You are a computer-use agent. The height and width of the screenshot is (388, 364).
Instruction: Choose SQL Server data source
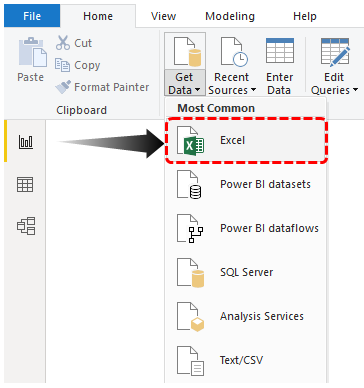(246, 272)
